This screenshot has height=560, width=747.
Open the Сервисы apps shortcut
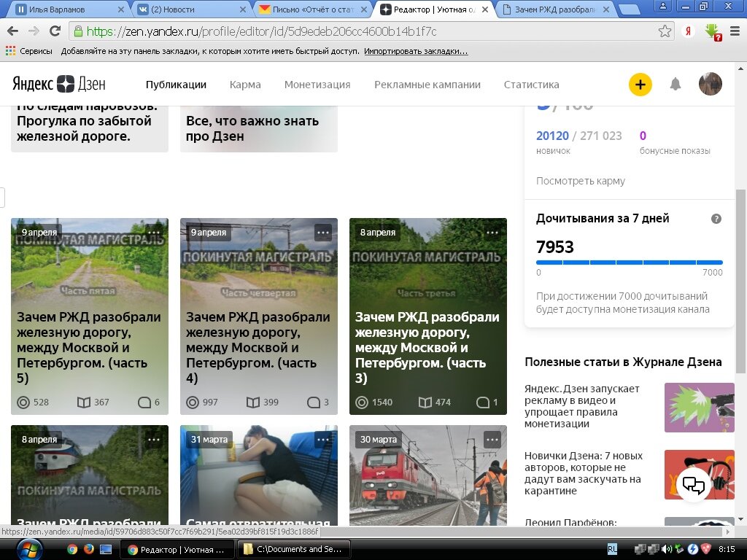tap(29, 51)
